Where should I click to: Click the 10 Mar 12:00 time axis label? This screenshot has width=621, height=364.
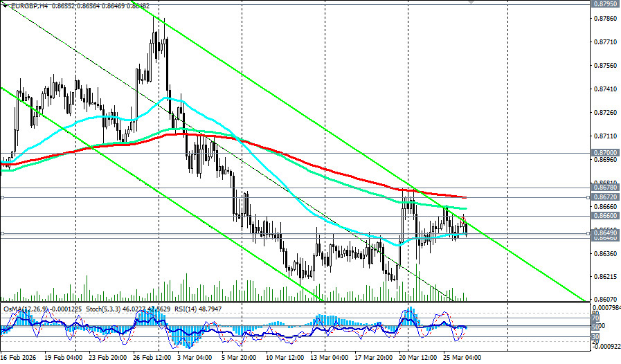coord(285,358)
